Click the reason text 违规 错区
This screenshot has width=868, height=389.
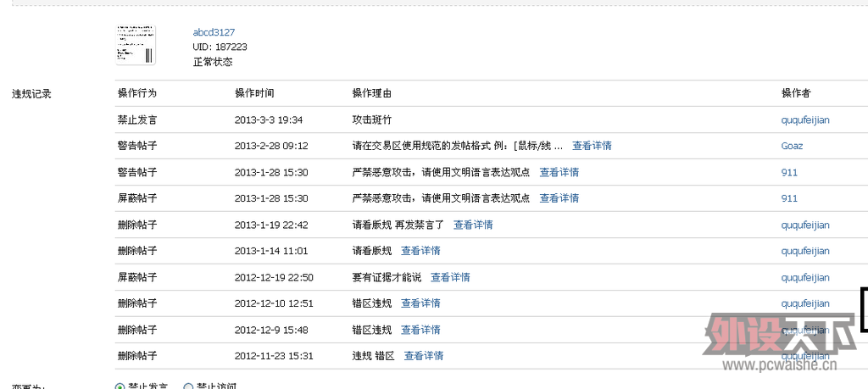click(x=373, y=356)
